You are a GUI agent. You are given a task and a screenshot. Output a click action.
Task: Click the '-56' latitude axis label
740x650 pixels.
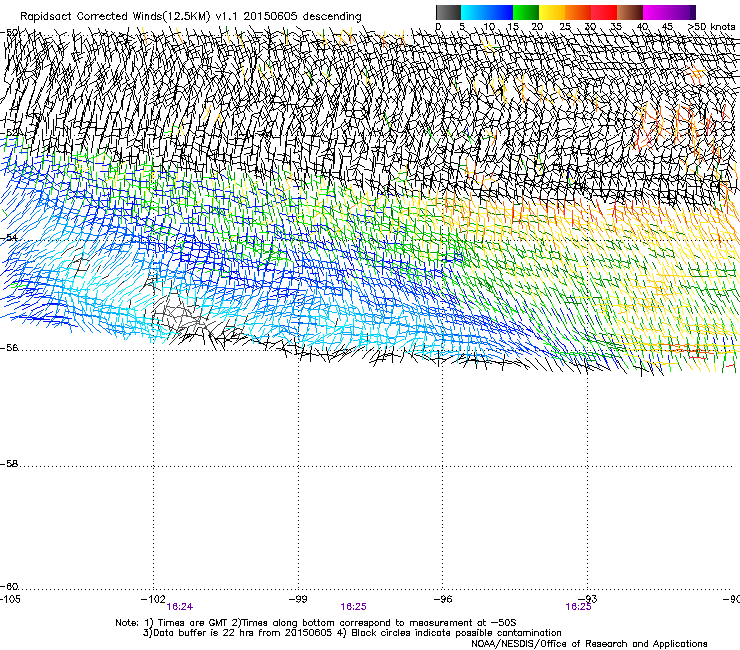point(9,348)
